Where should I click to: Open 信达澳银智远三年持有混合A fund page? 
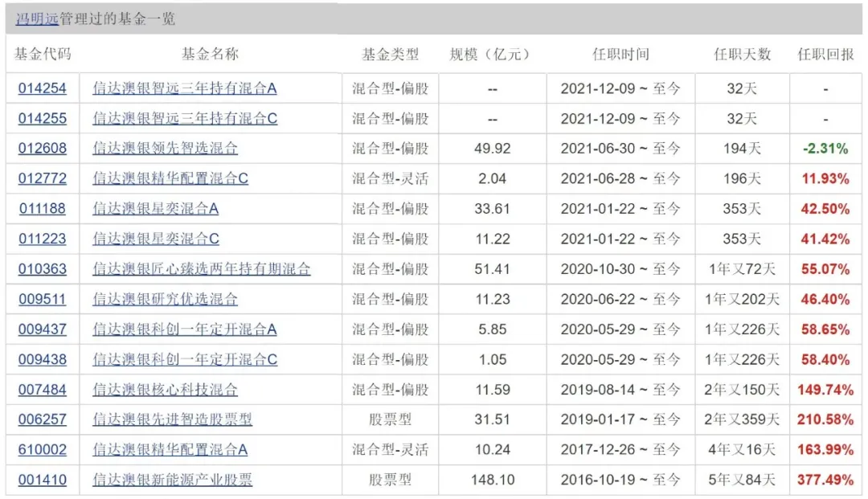(184, 88)
